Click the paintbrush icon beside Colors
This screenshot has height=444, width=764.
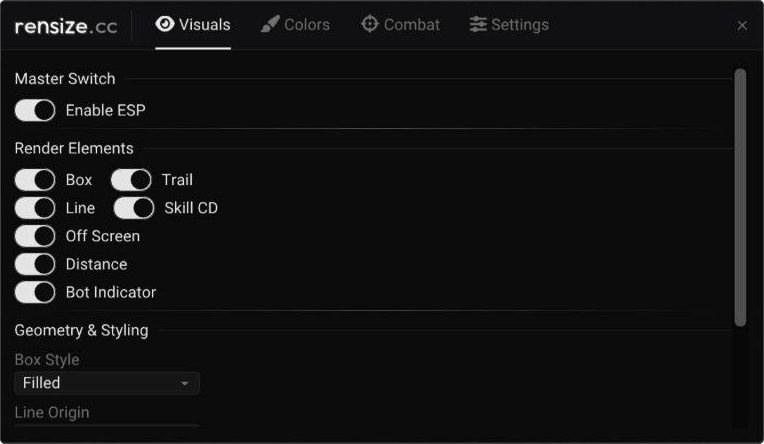[270, 24]
